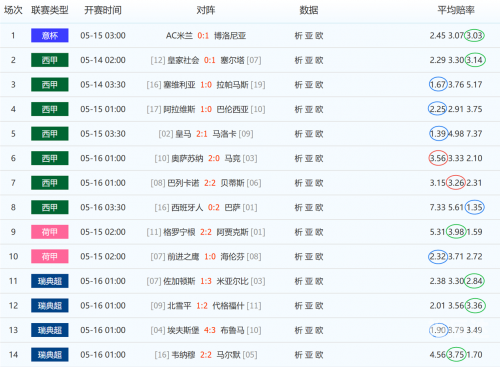
Task: Click the odds value 3.56 in 奥萨苏纳 row
Action: click(x=438, y=158)
